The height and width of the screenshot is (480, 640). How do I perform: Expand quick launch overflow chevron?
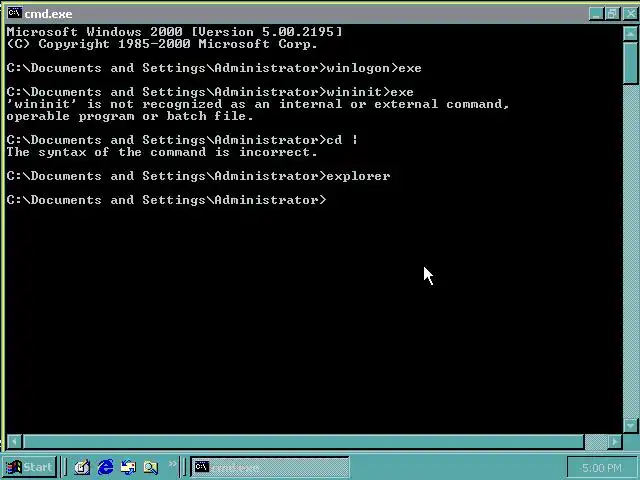tap(172, 464)
